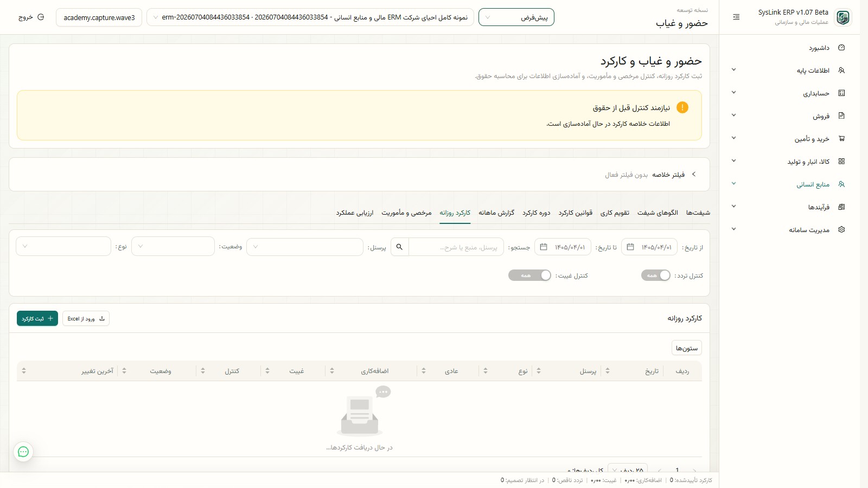868x488 pixels.
Task: Open the از تاریخ calendar icon
Action: (x=630, y=247)
